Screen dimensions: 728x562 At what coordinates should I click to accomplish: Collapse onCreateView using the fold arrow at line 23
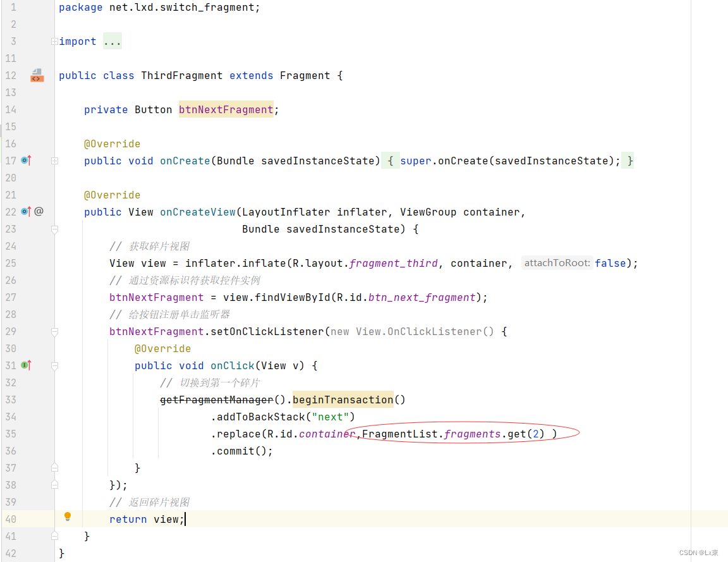(54, 229)
